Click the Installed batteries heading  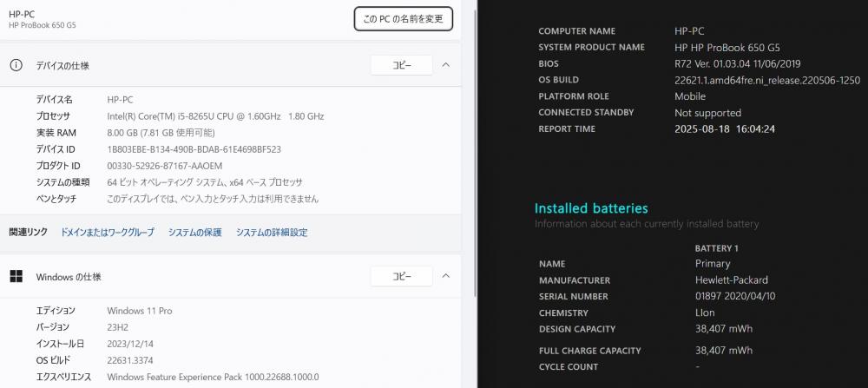591,208
